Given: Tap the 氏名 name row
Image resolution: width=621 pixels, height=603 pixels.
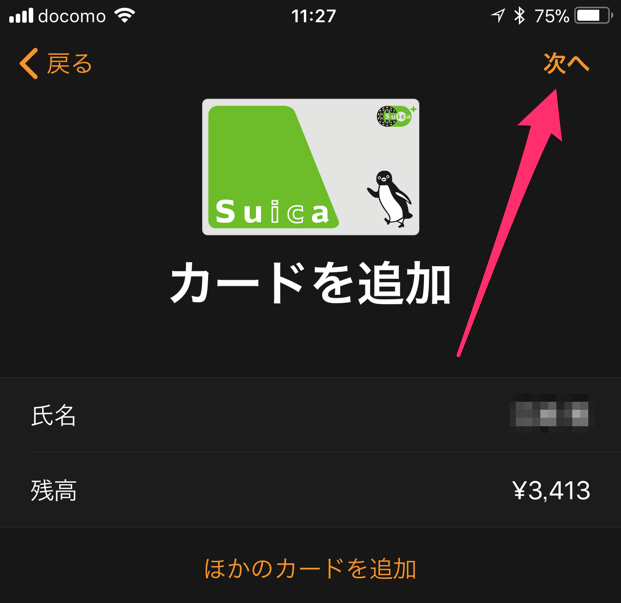Looking at the screenshot, I should pos(310,415).
